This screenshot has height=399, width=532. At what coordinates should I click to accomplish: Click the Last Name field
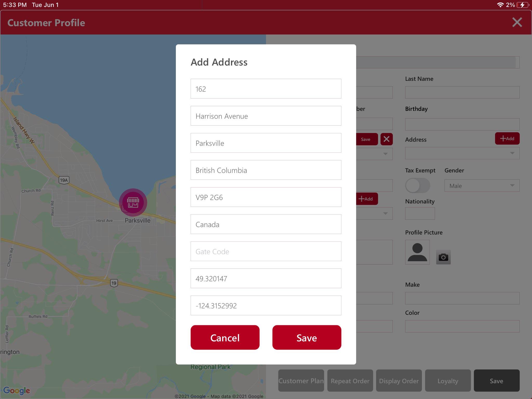462,92
